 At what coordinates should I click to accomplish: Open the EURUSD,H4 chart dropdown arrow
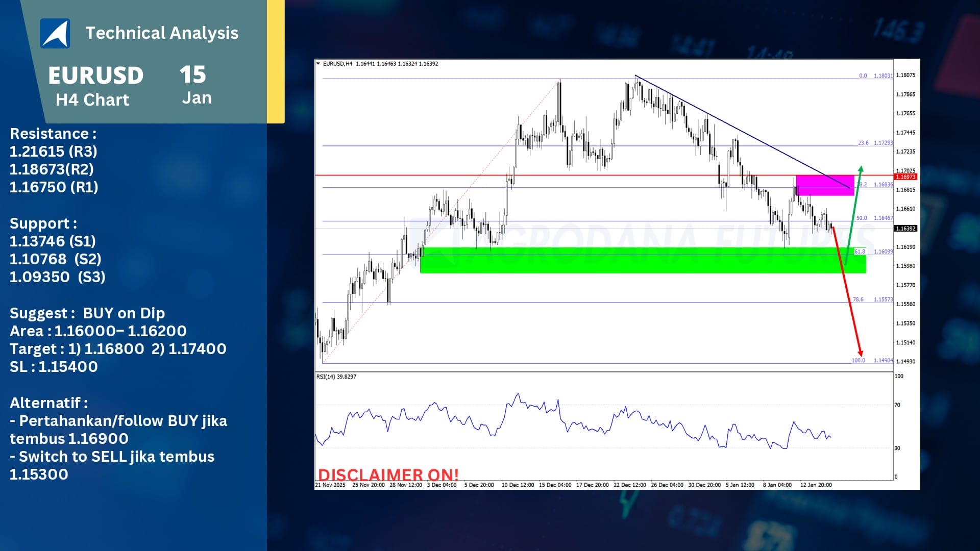coord(318,64)
